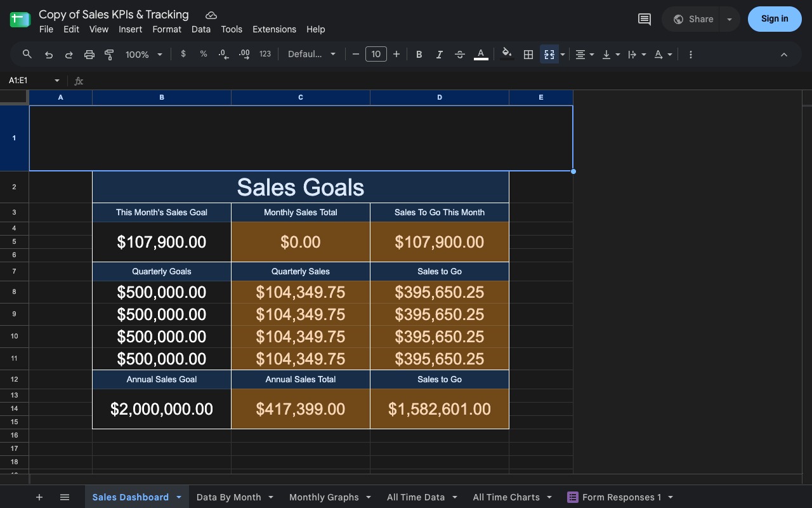Format as currency dollar icon
This screenshot has width=812, height=508.
(183, 54)
